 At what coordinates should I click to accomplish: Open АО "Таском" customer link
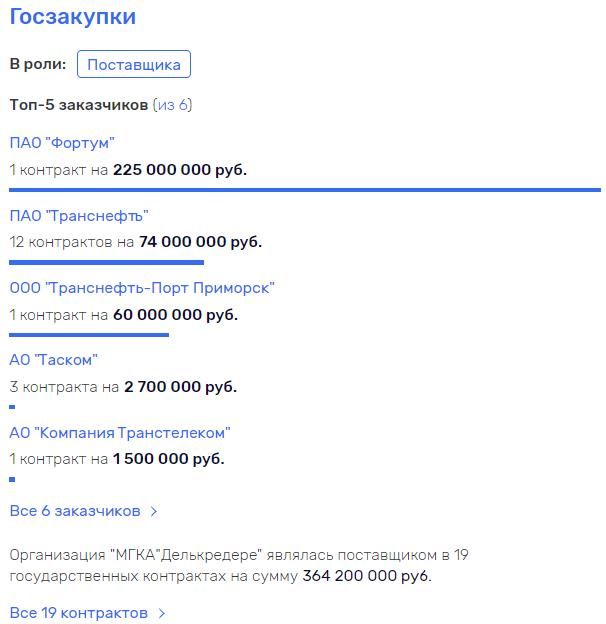click(53, 360)
